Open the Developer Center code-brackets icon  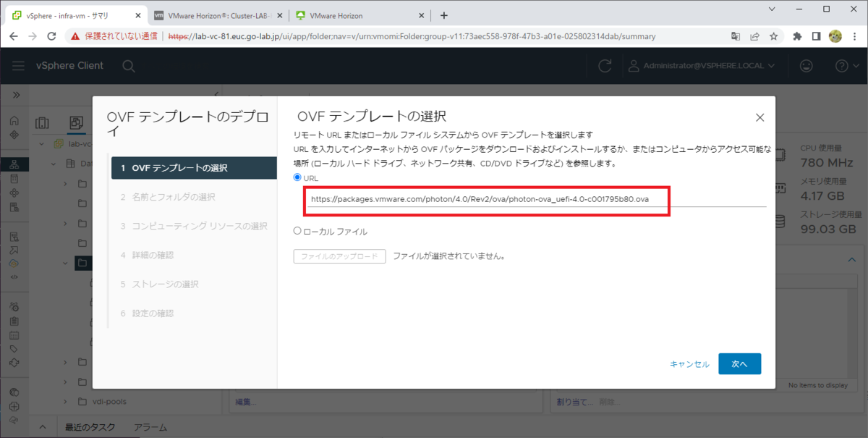click(14, 277)
